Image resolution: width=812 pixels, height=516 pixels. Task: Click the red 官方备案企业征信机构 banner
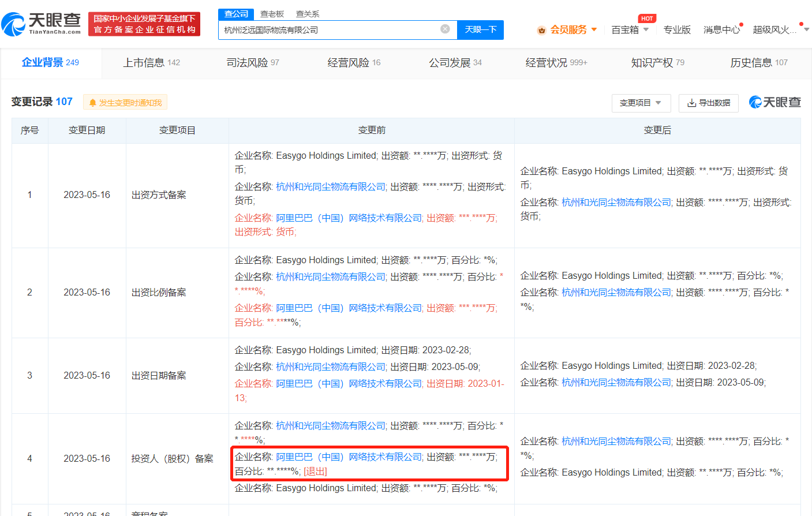[144, 24]
